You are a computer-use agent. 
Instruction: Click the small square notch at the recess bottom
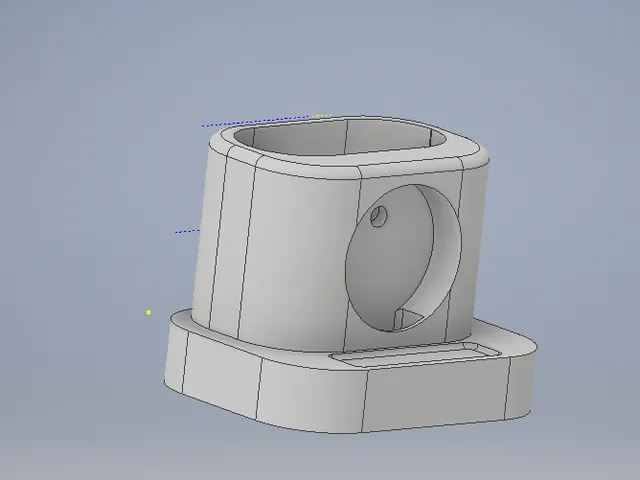click(407, 319)
